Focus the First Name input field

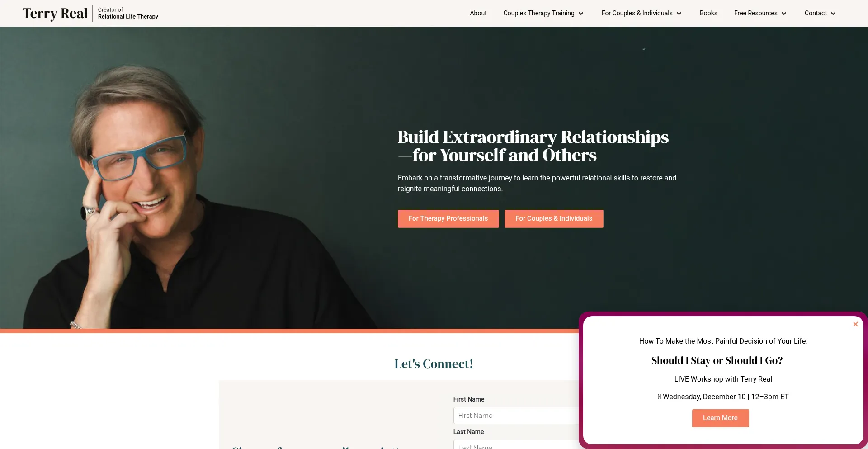click(x=516, y=415)
